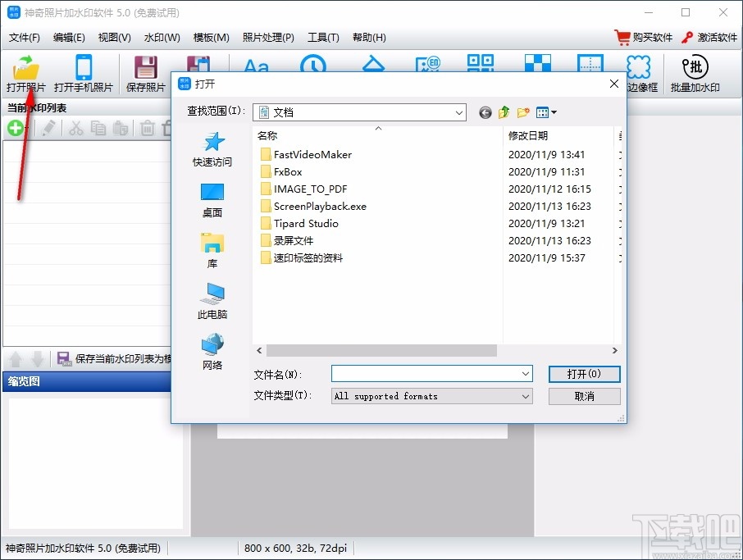Viewport: 743px width, 560px height.
Task: Move watermark up with arrow icon
Action: (16, 359)
